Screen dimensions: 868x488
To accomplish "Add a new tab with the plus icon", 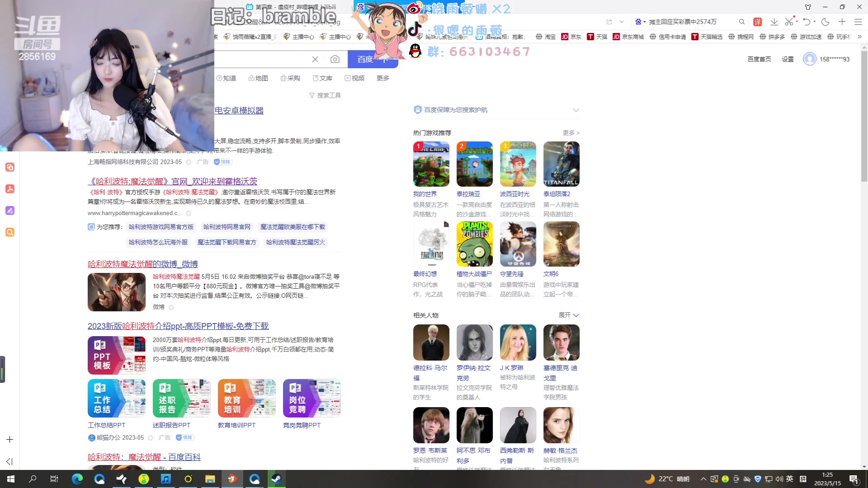I will pos(842,22).
